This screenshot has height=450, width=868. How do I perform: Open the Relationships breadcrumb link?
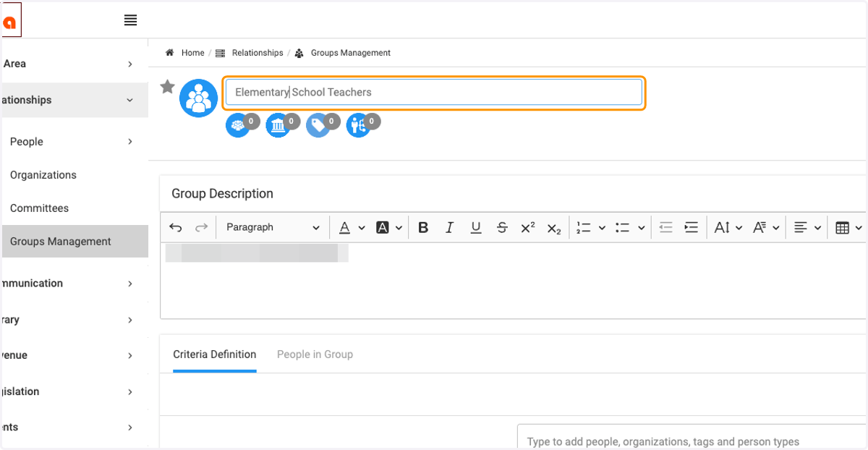[258, 53]
